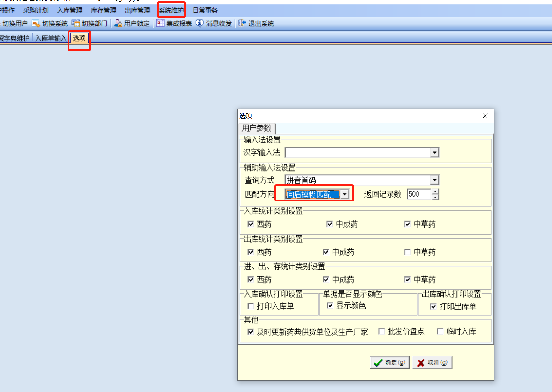The width and height of the screenshot is (552, 392).
Task: Open the 采购计划 menu
Action: point(36,11)
